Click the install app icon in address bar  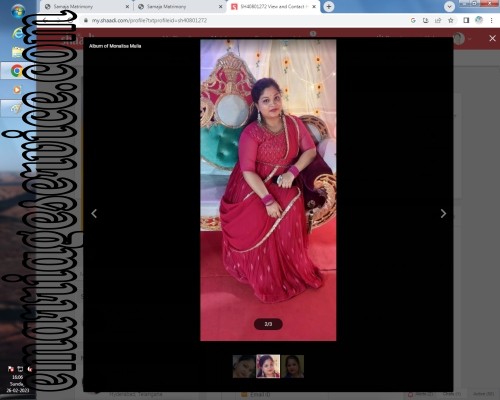[426, 21]
